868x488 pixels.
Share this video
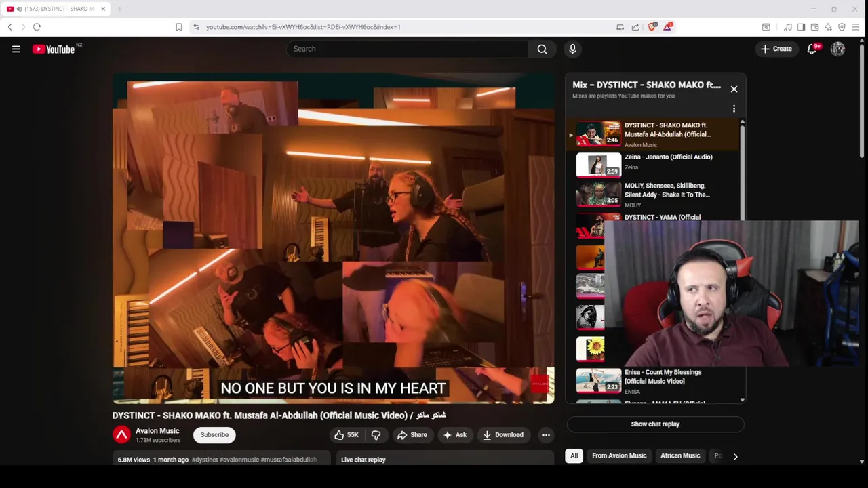point(412,435)
